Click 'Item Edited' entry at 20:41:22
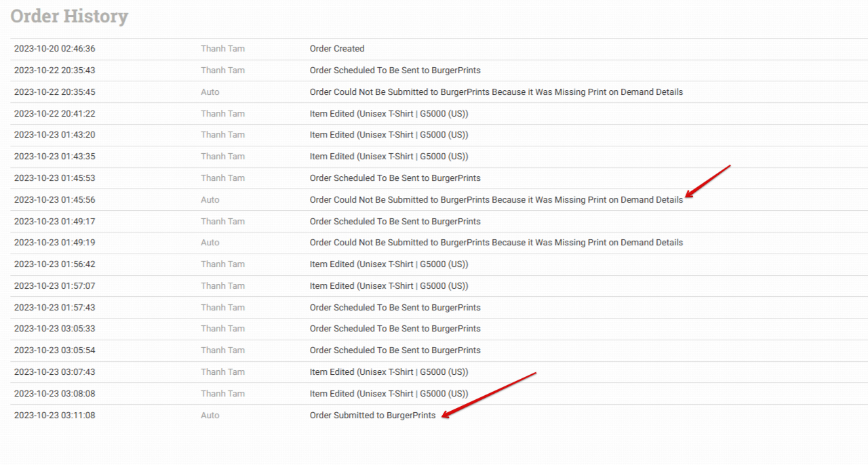The width and height of the screenshot is (868, 465). coord(389,114)
